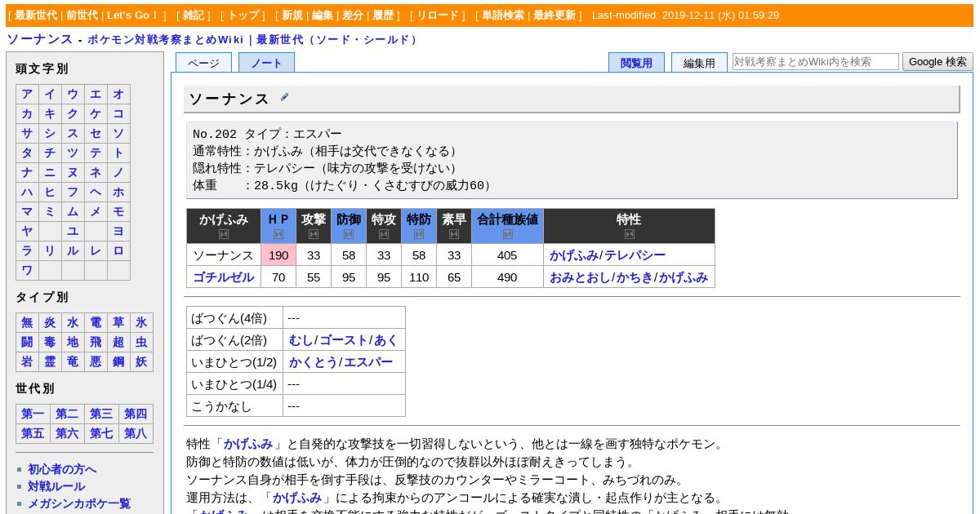Open Let's Go！ in top menu bar
This screenshot has width=980, height=514.
(x=133, y=15)
